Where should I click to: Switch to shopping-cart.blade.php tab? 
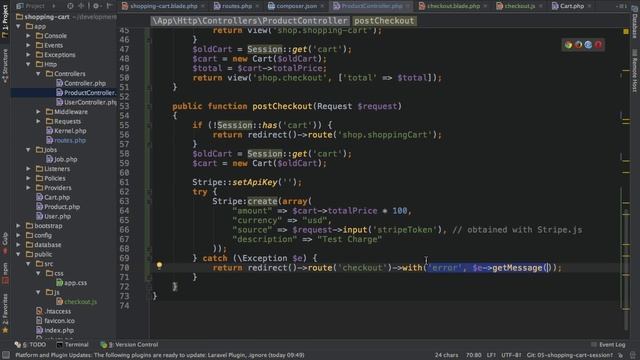(x=163, y=6)
